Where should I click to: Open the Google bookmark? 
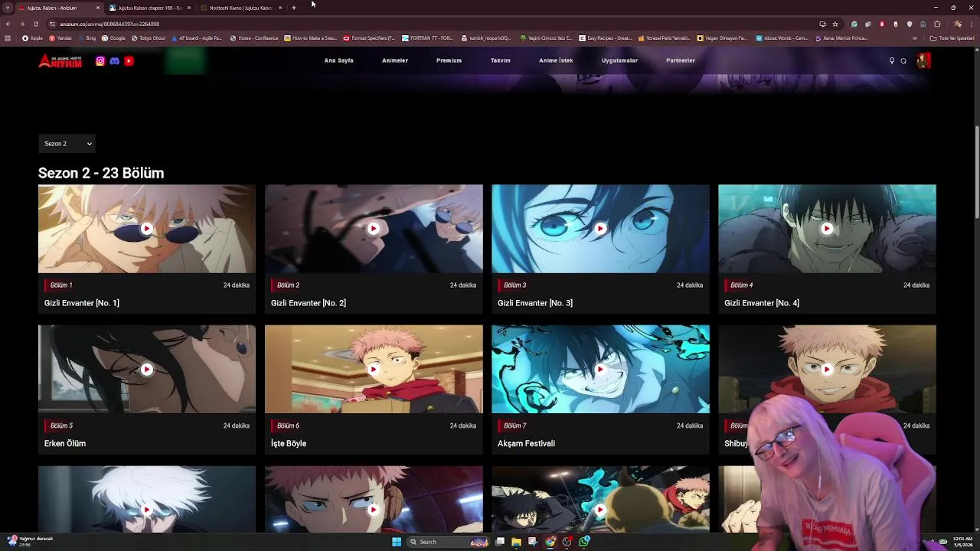tap(114, 37)
